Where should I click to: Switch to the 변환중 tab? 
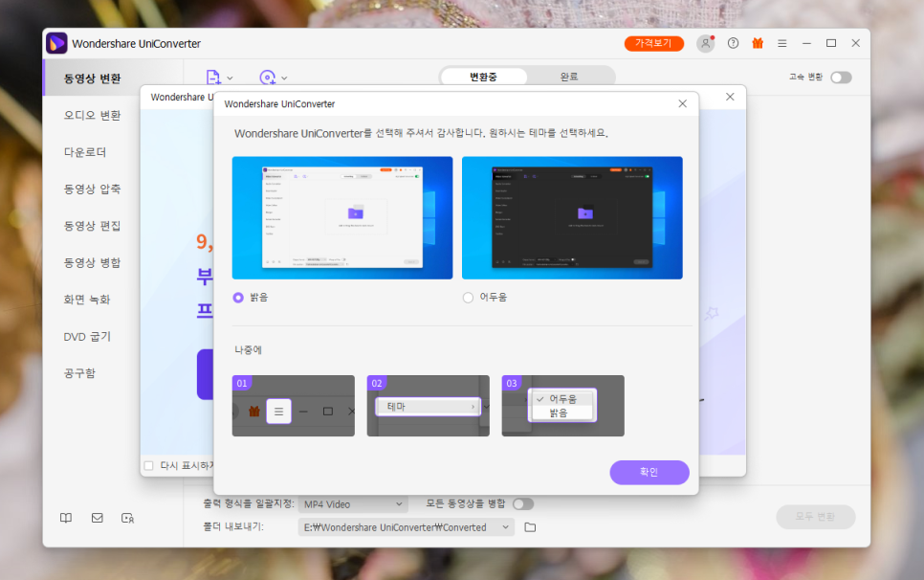point(483,77)
